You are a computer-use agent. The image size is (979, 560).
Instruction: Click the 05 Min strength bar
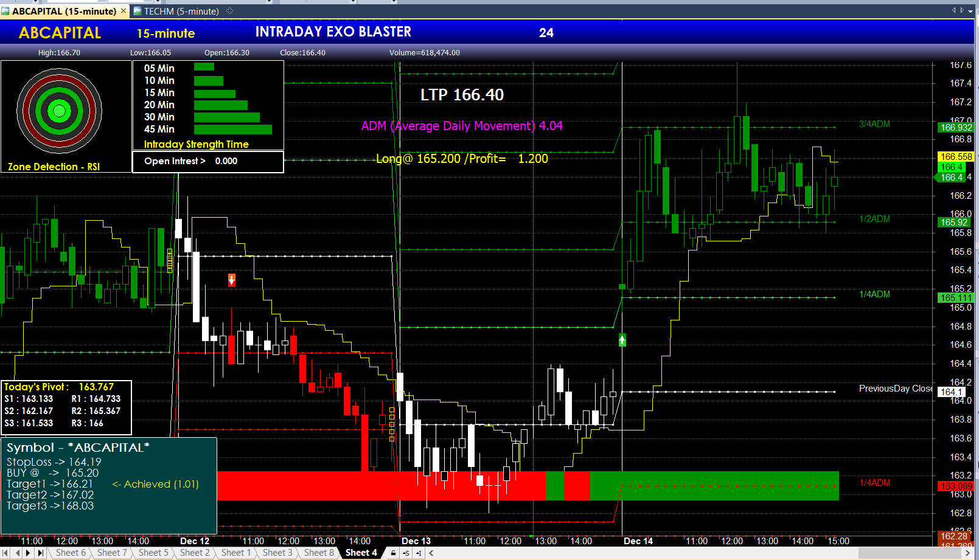tap(204, 67)
